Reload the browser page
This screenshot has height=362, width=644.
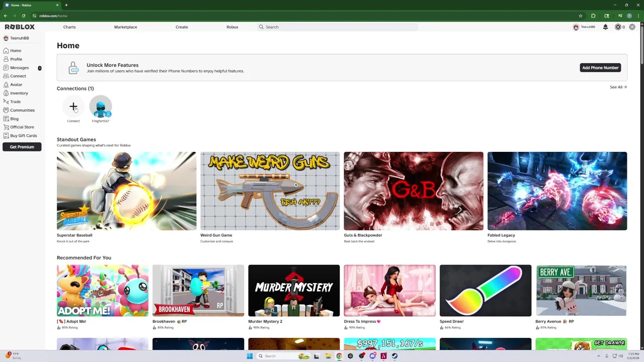23,16
